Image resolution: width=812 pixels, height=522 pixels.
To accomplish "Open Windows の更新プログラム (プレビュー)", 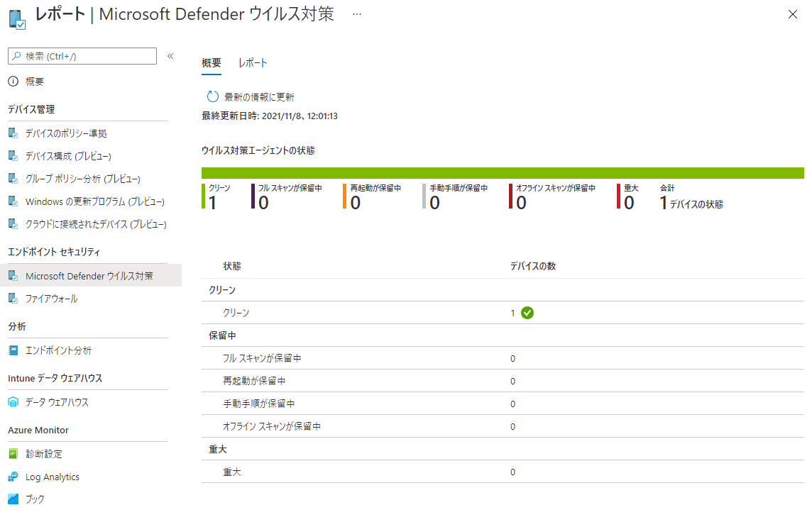I will (94, 201).
